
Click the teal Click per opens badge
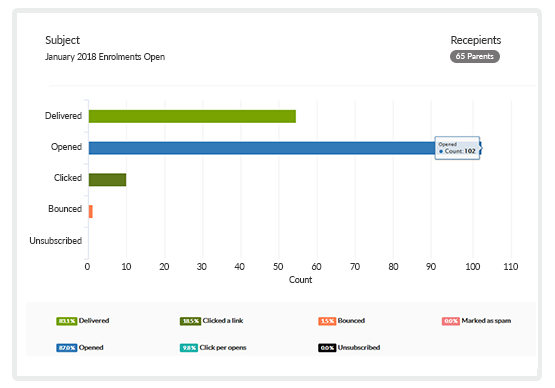[x=189, y=348]
